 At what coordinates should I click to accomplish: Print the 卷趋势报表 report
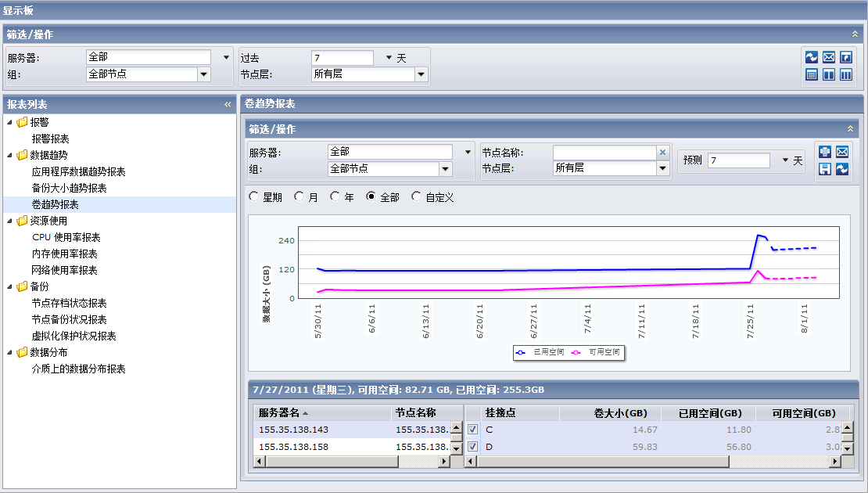coord(825,153)
